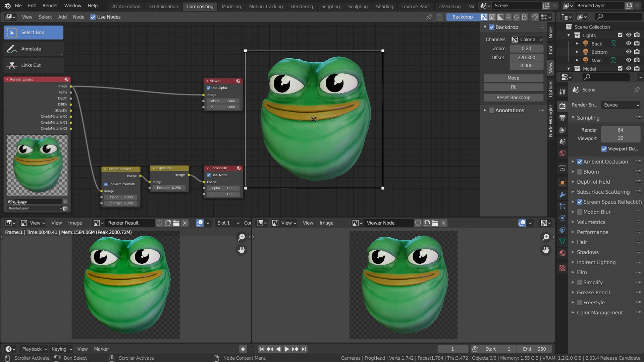Play the animation in the timeline

pyautogui.click(x=286, y=349)
